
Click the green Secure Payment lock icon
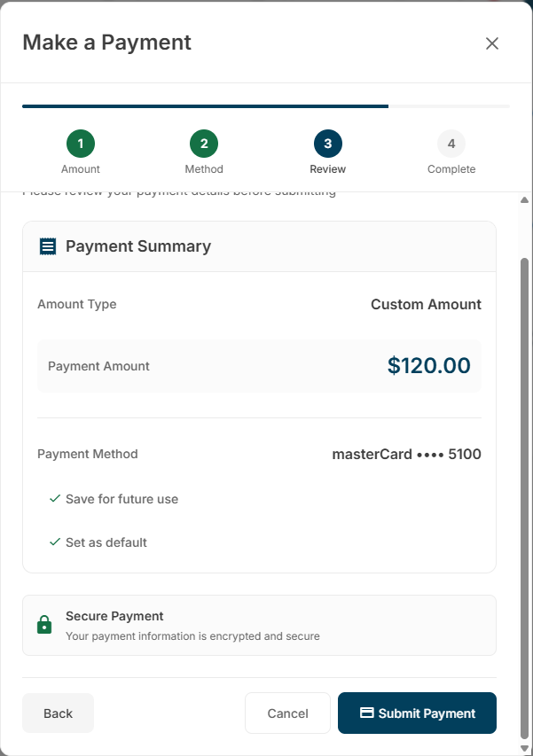(44, 624)
